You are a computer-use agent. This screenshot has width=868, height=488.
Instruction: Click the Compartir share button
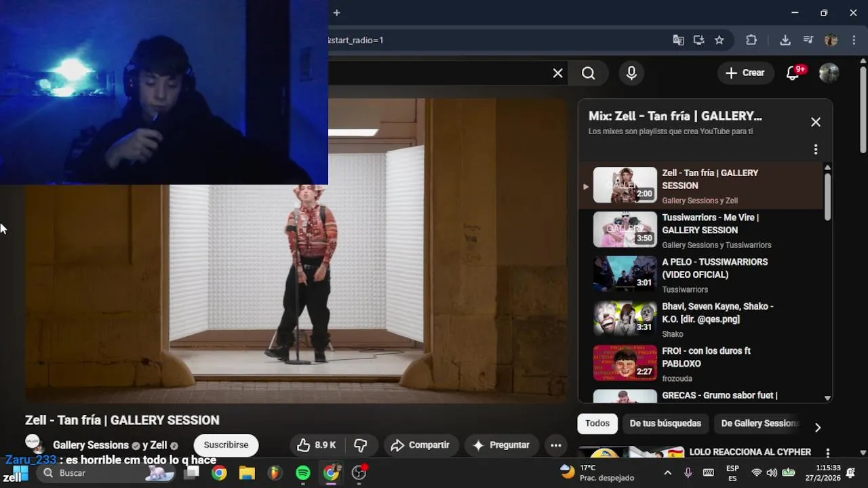[x=420, y=445]
